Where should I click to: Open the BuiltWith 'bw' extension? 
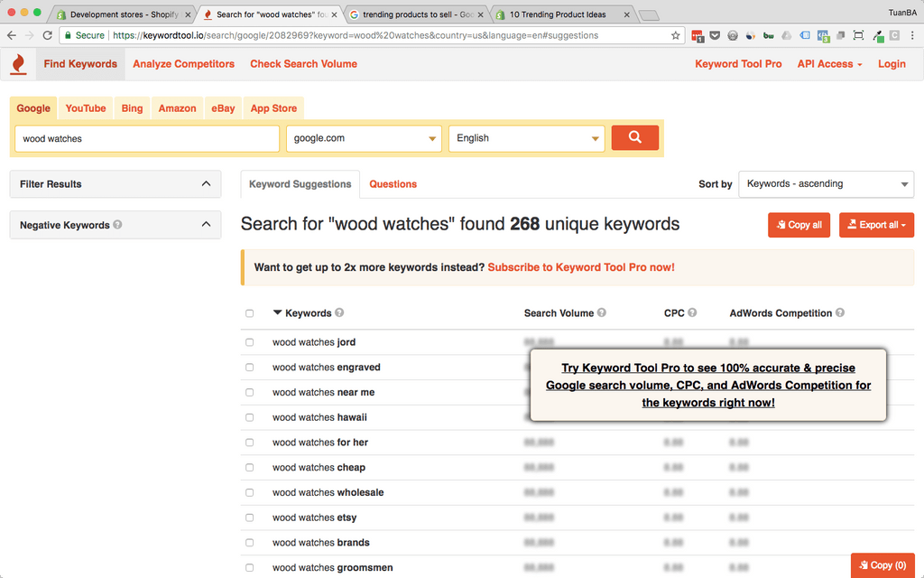769,35
